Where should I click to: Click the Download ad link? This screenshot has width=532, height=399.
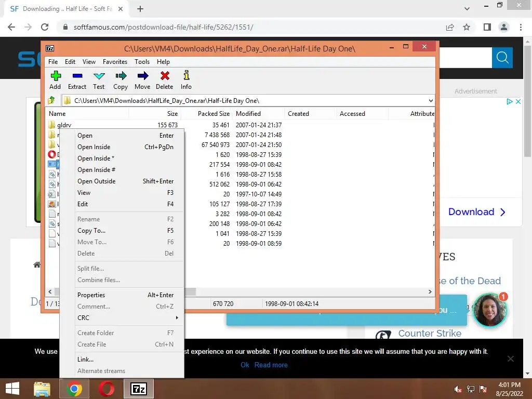pos(477,212)
